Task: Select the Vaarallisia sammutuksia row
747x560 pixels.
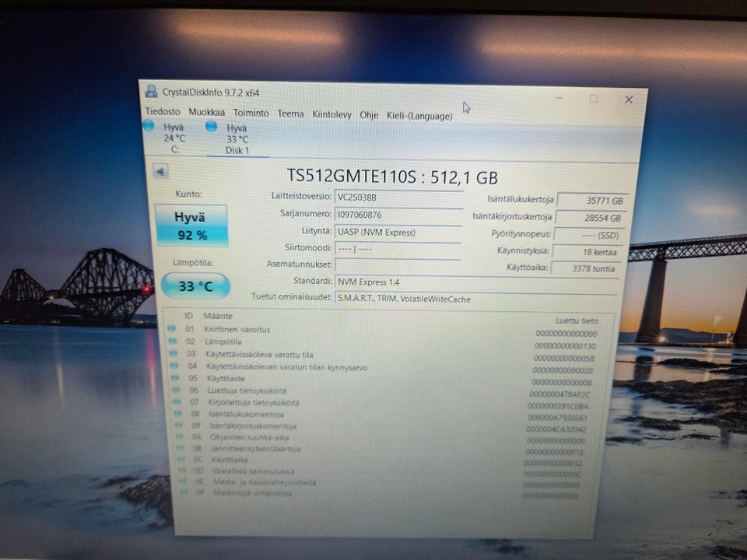Action: 383,472
